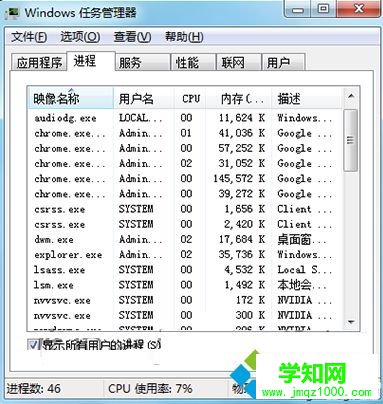Screen dimensions: 383x404
Task: Go to the 联网 tab
Action: [238, 62]
